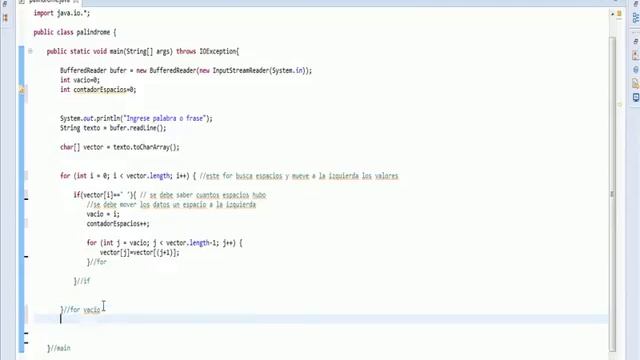Open the Javadoc view icon on right trim
This screenshot has width=640, height=360.
pos(636,69)
